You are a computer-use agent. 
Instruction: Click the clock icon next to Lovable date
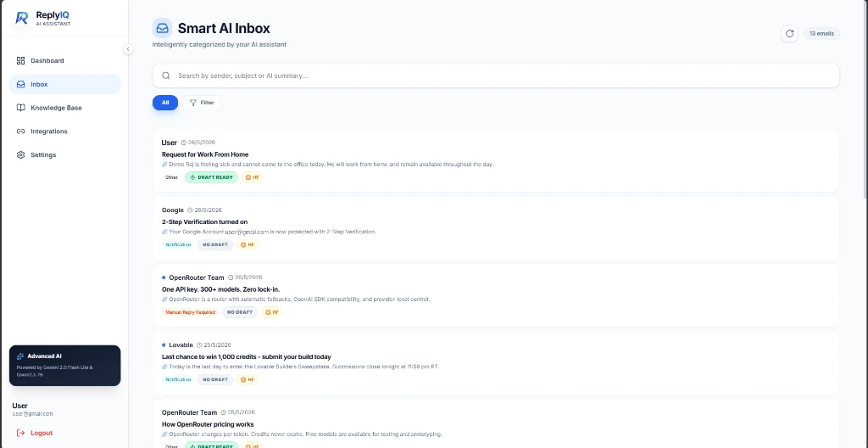(199, 344)
